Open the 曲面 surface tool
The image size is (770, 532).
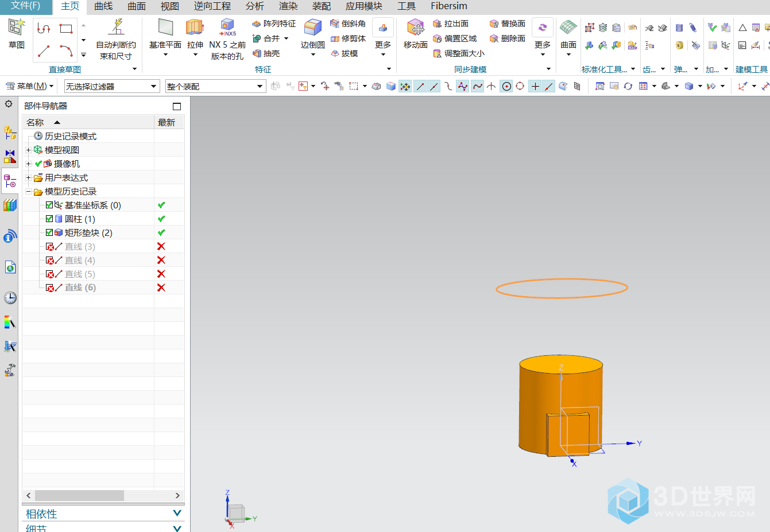point(568,33)
